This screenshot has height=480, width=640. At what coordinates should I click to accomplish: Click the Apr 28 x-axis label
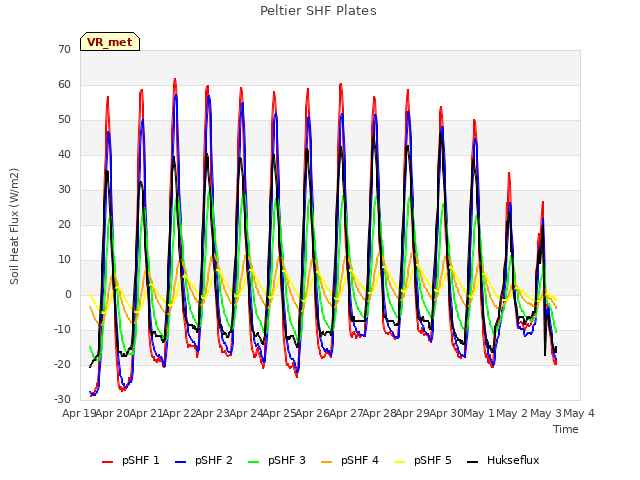click(379, 413)
